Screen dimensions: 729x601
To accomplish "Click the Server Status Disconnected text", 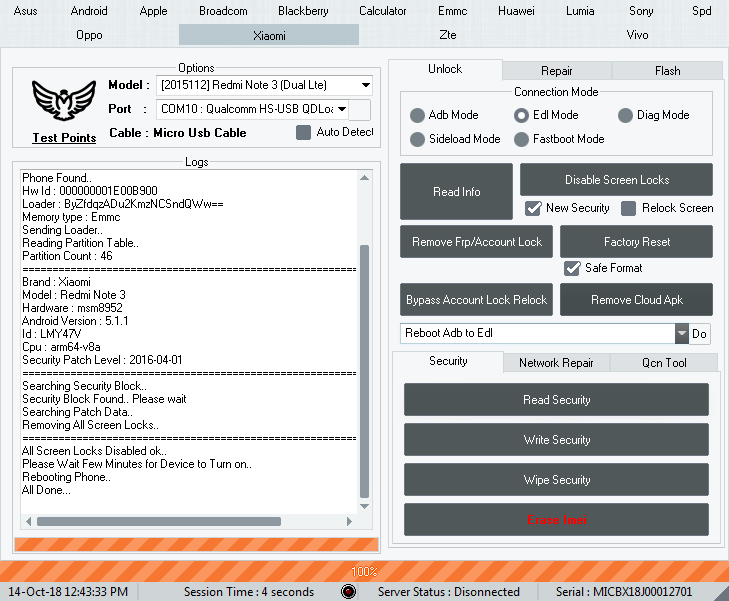I will click(449, 592).
